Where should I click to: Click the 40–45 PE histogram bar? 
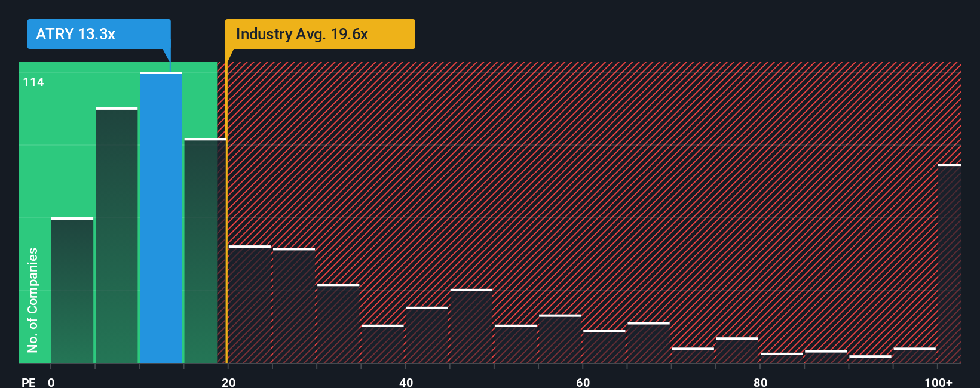(x=427, y=335)
